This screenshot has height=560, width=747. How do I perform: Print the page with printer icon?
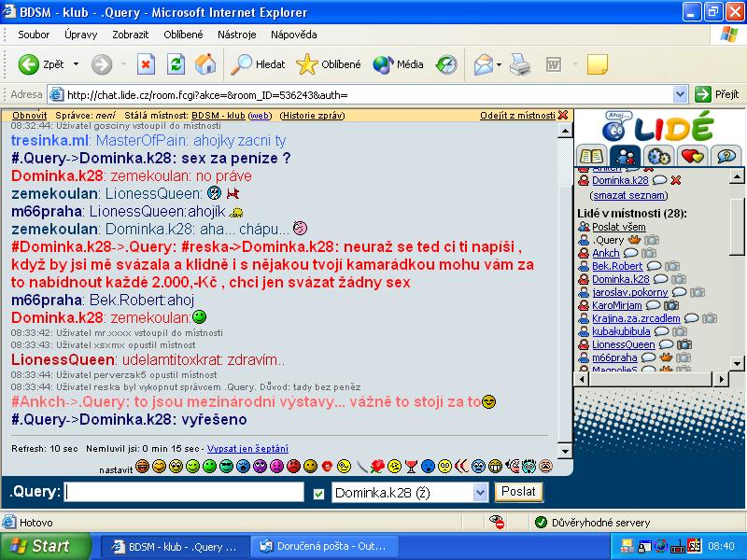(x=520, y=64)
